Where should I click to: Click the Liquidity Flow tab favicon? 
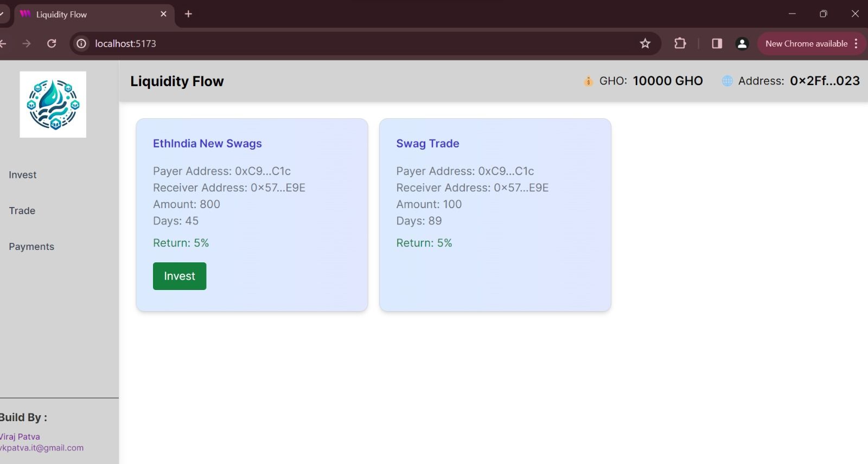pyautogui.click(x=25, y=14)
